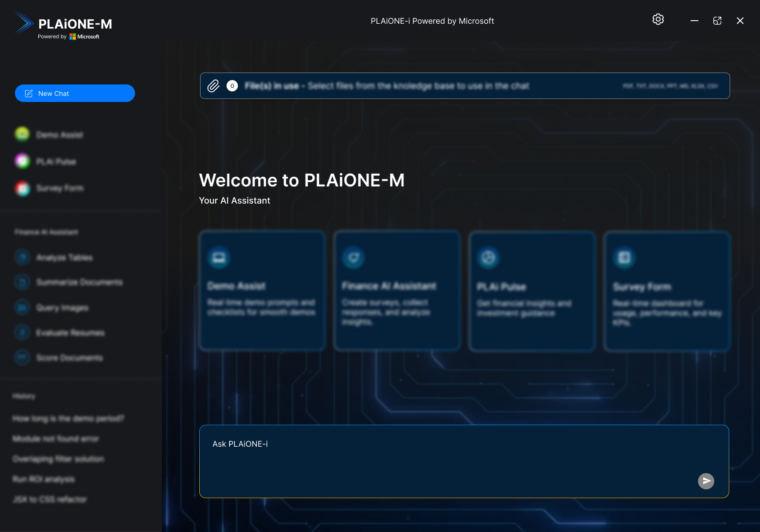
Task: Open the PLAi Pulse insights card
Action: [532, 291]
